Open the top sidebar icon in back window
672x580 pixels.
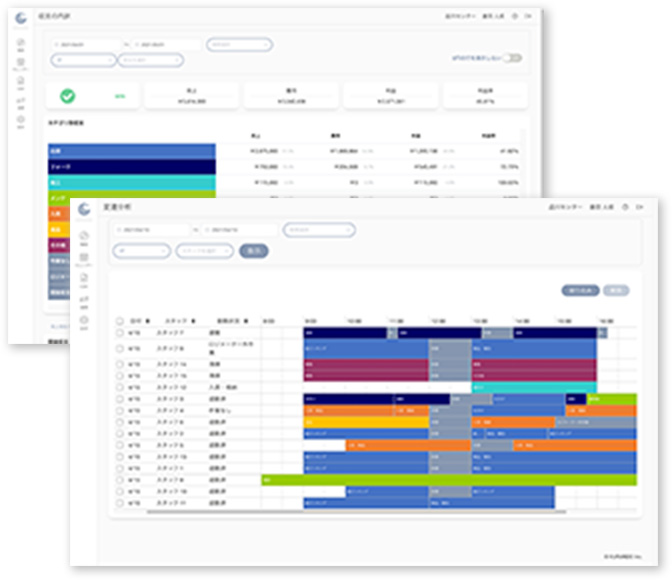click(x=21, y=43)
